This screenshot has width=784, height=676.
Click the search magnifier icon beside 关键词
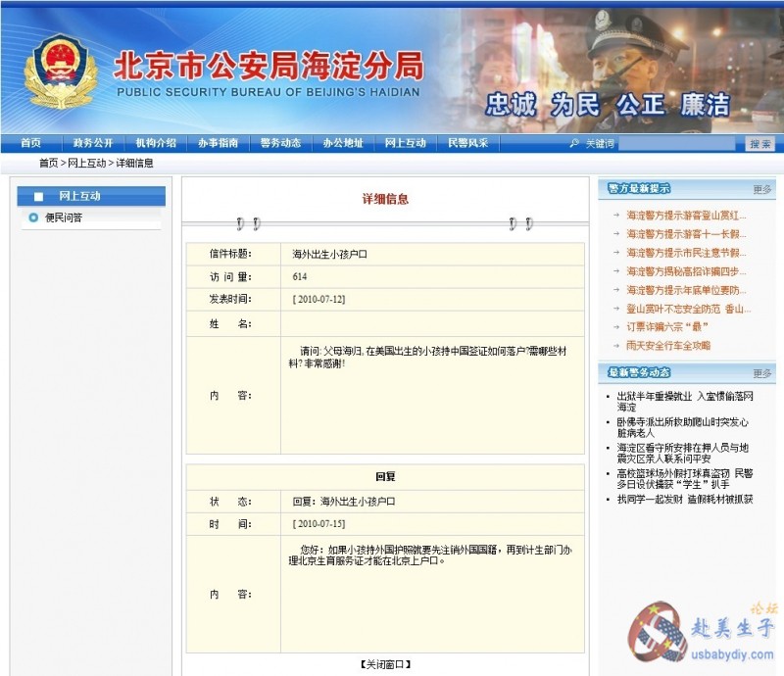(574, 144)
